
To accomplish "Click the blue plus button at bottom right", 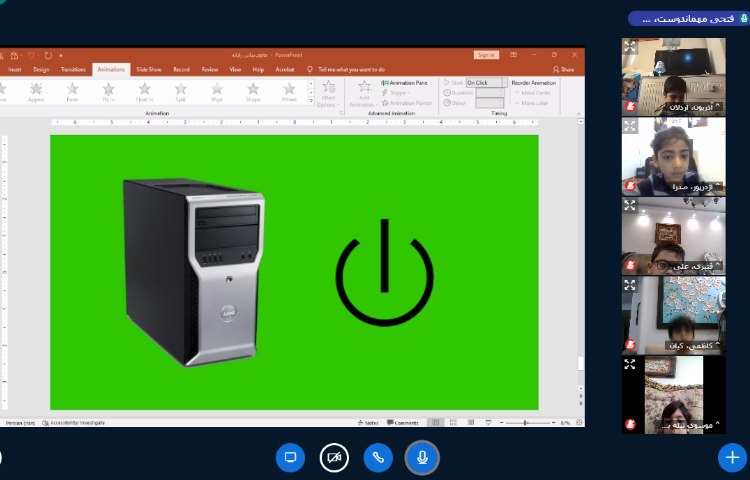I will (x=731, y=457).
